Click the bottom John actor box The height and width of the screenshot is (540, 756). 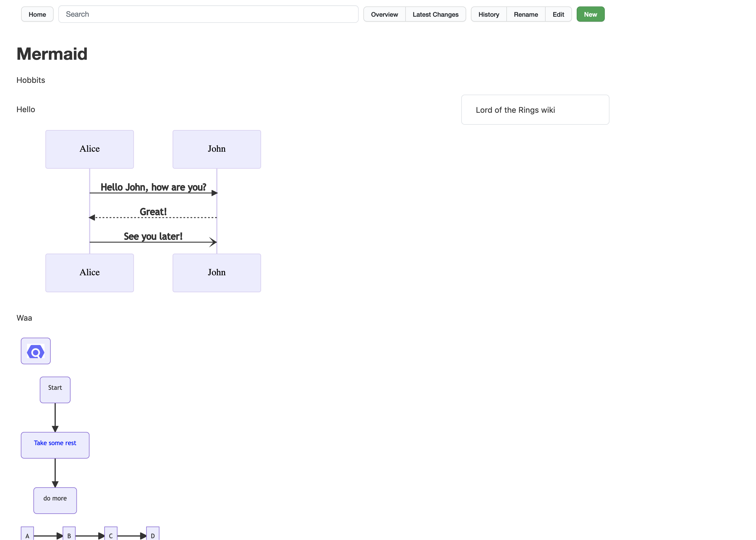tap(217, 273)
